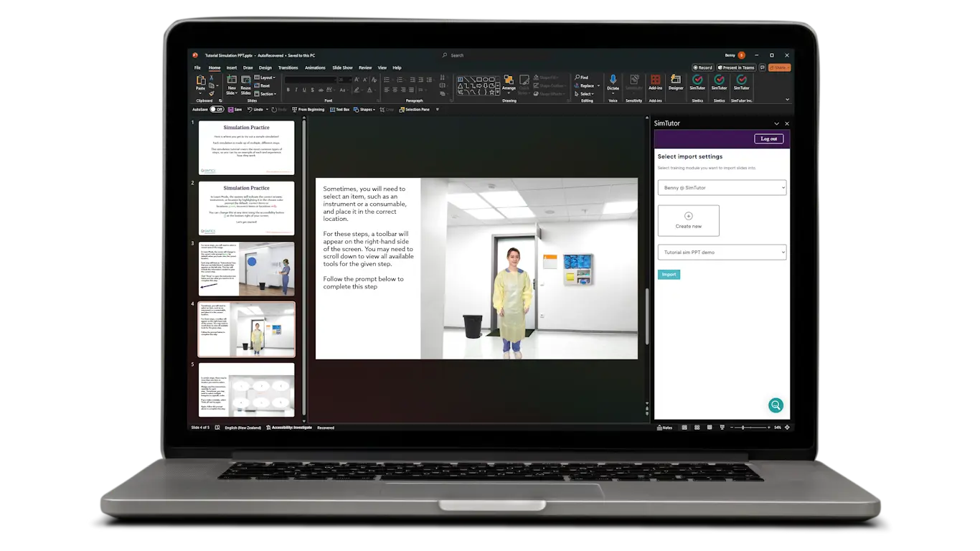The image size is (980, 551).
Task: Click the Import button in SimTutor pane
Action: [x=668, y=274]
